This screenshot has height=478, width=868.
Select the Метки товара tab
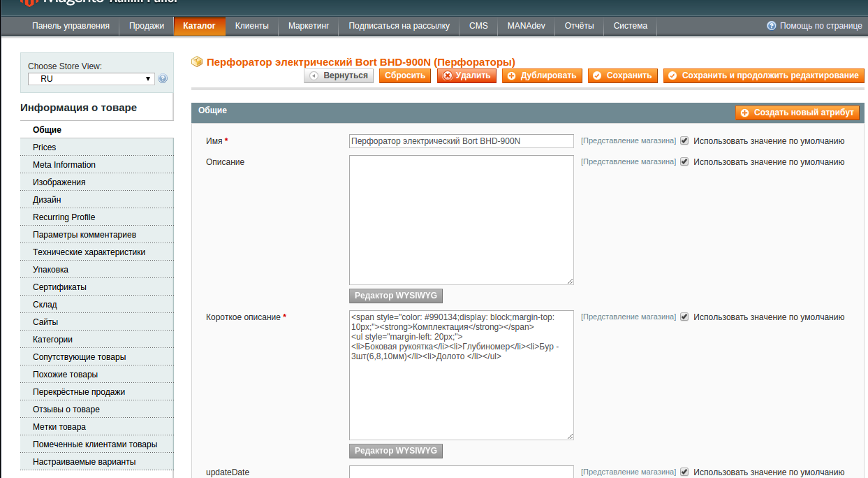point(96,427)
